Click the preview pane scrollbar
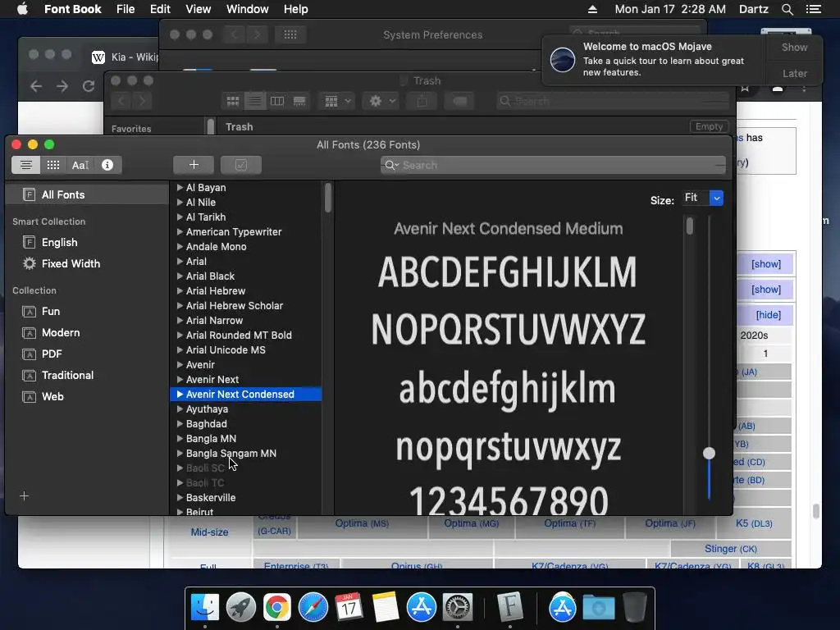The image size is (840, 630). coord(689,226)
